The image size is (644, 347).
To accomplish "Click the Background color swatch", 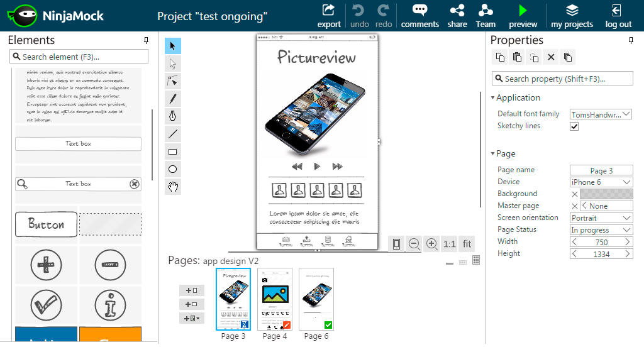I will [606, 194].
